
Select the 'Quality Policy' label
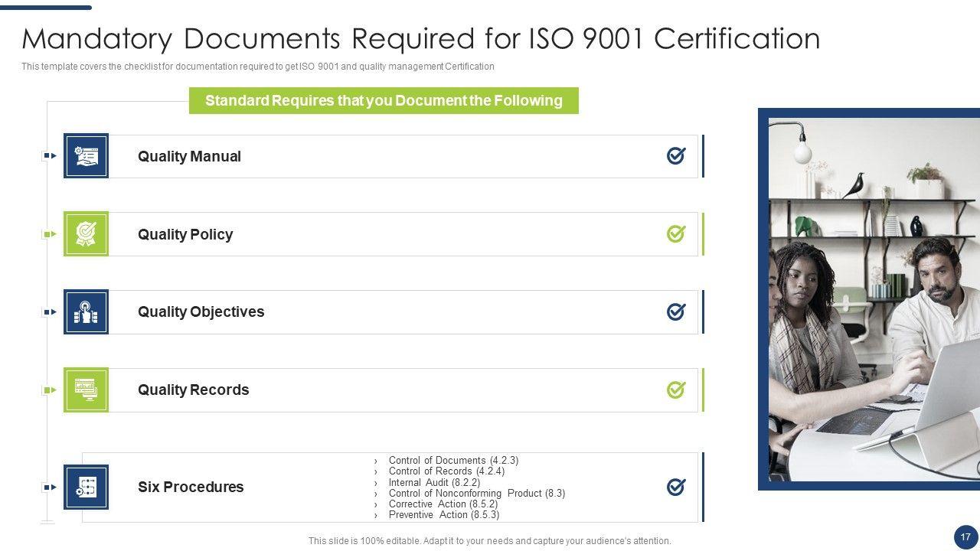[x=185, y=234]
